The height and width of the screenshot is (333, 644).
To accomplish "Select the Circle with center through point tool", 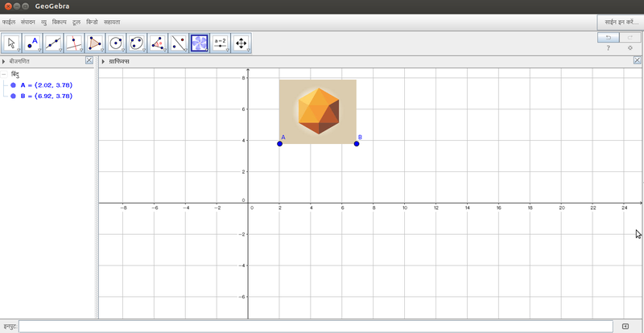I will 116,43.
